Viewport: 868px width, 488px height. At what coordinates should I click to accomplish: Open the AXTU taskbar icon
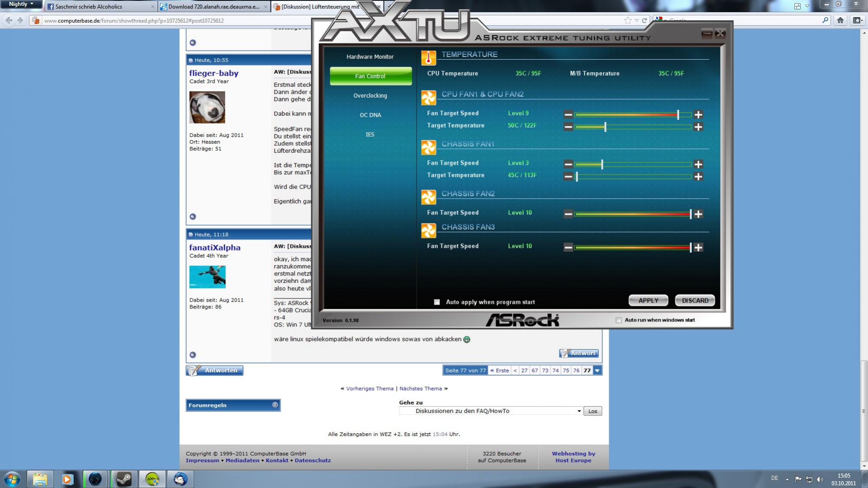152,479
